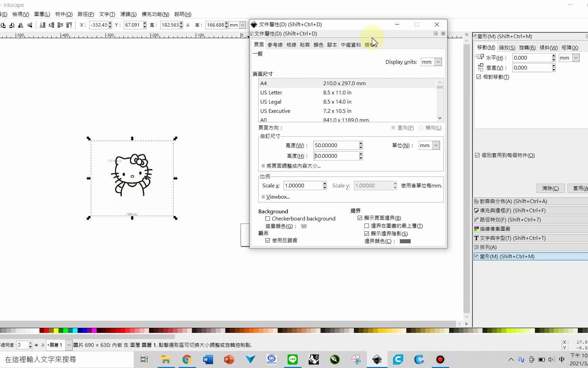Click the lower to bottom icon
Viewport: 588px width, 368px height.
click(43, 25)
